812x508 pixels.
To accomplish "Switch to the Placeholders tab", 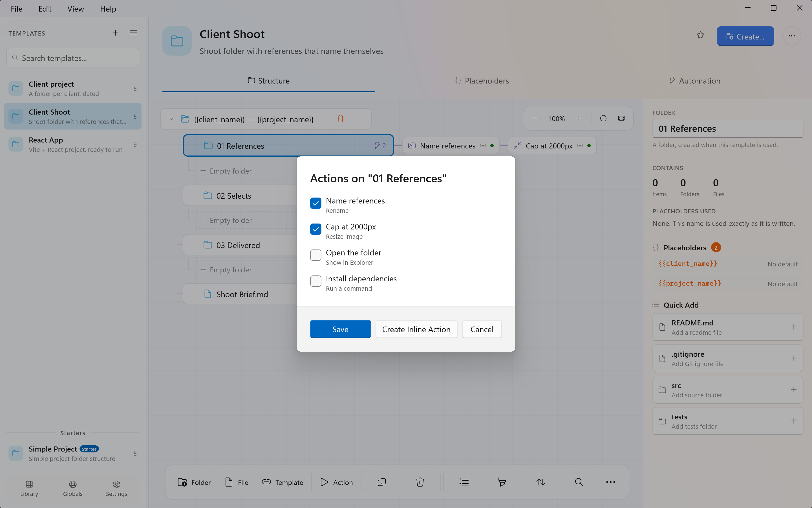I will pyautogui.click(x=482, y=81).
